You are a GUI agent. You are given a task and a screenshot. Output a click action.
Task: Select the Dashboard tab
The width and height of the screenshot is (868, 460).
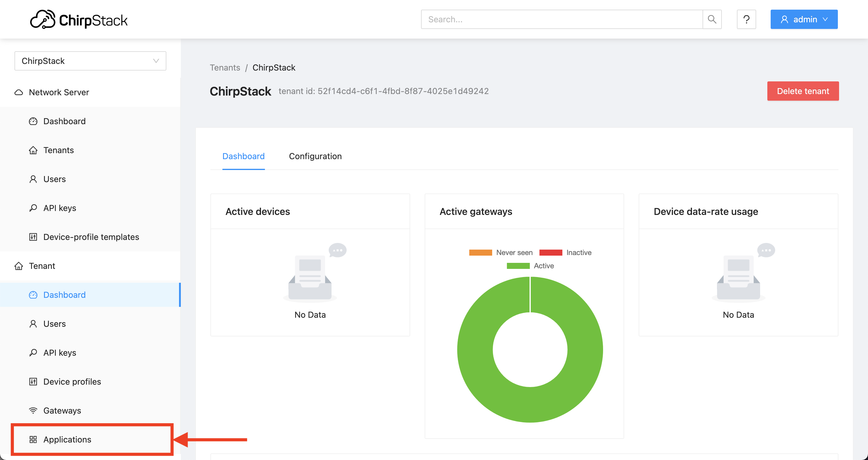[x=244, y=156]
